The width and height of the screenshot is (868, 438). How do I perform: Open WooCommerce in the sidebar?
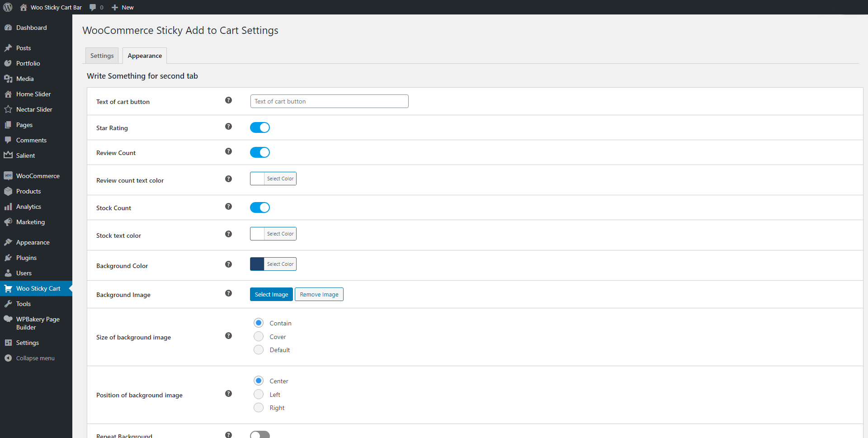(x=38, y=176)
